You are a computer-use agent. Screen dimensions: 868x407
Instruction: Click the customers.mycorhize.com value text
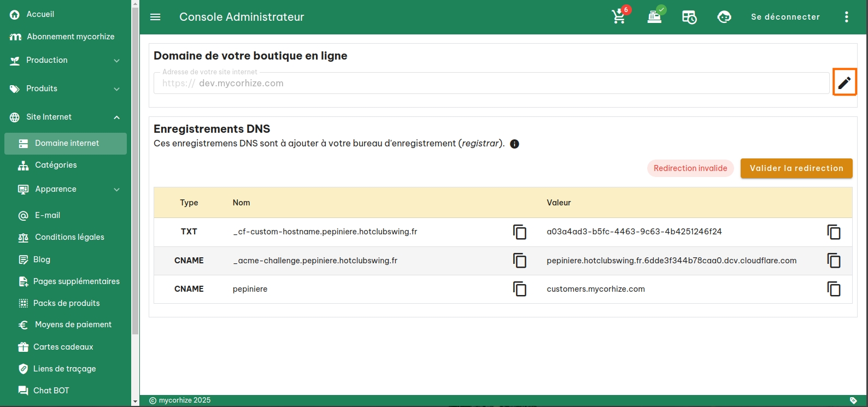596,289
